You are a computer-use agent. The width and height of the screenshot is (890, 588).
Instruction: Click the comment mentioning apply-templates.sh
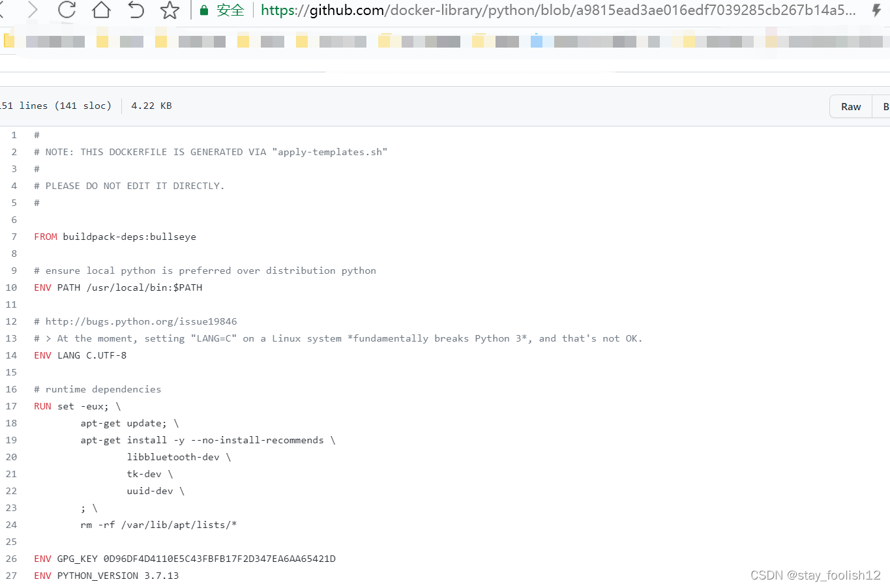(x=211, y=152)
